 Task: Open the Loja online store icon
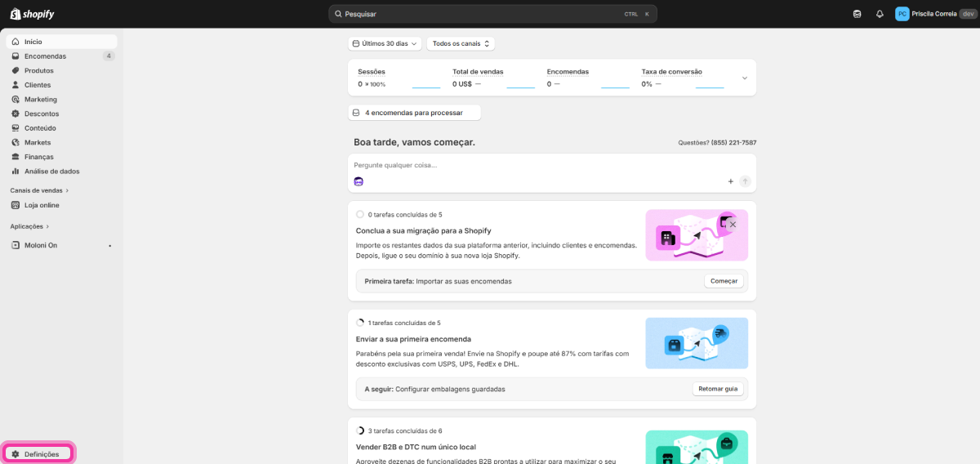16,205
